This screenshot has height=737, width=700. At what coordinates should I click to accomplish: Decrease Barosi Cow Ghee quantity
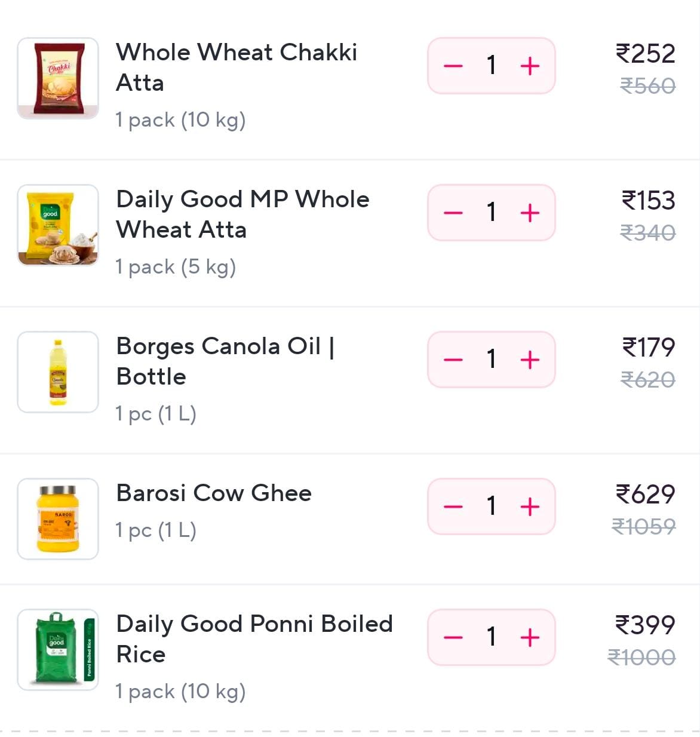coord(453,506)
